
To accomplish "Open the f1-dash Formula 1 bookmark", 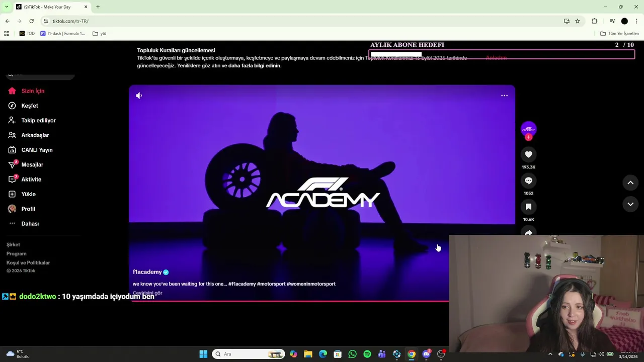I will (62, 34).
